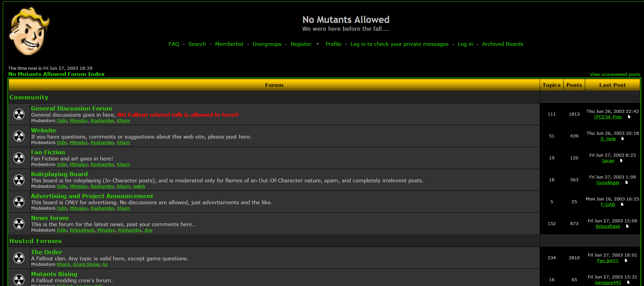Click the Last Post column header

pos(612,85)
